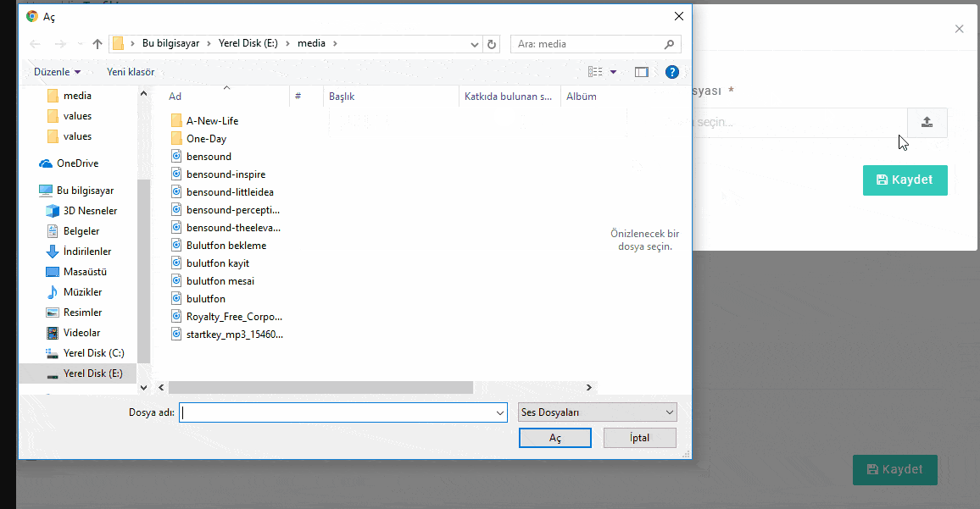
Task: Select the startkey_mp3 file
Action: pos(227,335)
